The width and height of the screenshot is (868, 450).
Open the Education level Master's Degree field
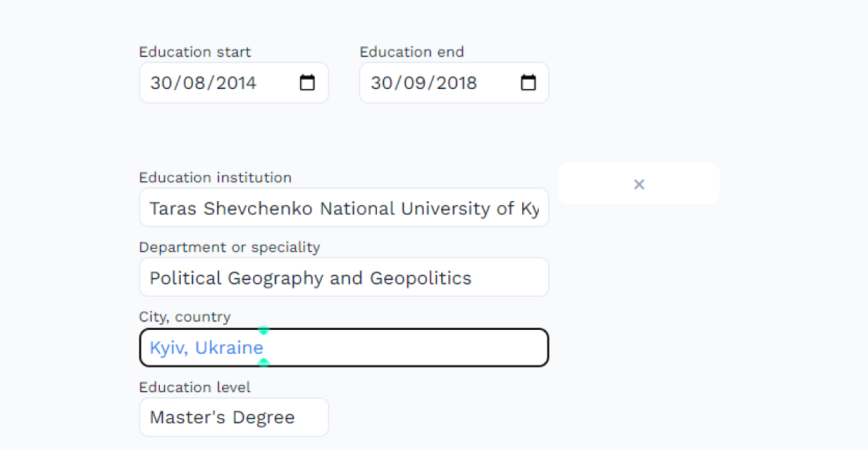[234, 417]
